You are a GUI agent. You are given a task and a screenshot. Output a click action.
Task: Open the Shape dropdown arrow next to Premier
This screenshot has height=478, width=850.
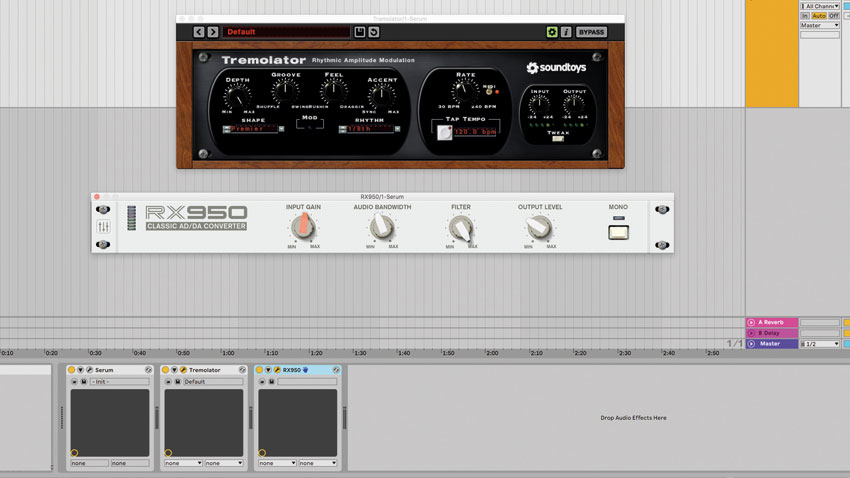[281, 129]
